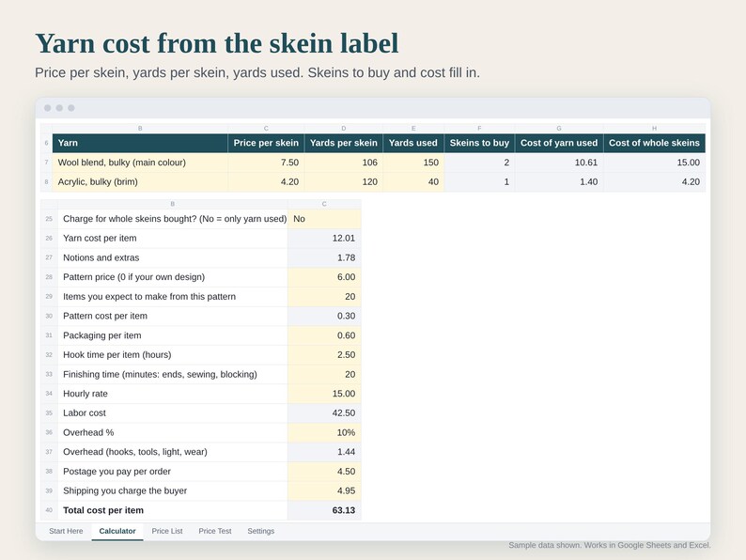
Task: Select the Hourly rate cell 15.00
Action: 324,394
